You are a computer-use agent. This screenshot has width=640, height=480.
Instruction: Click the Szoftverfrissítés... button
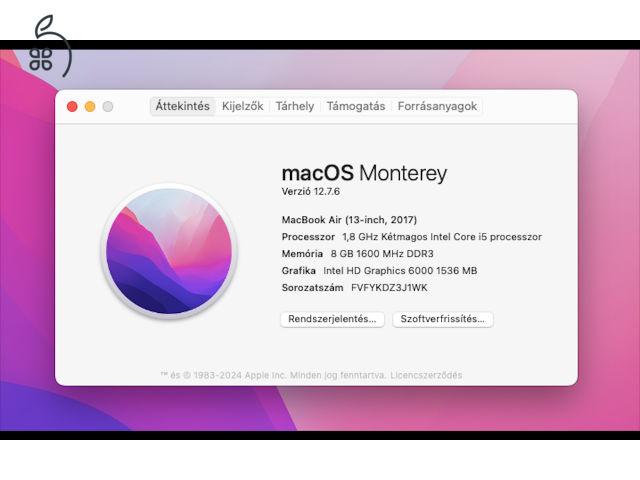pyautogui.click(x=442, y=319)
